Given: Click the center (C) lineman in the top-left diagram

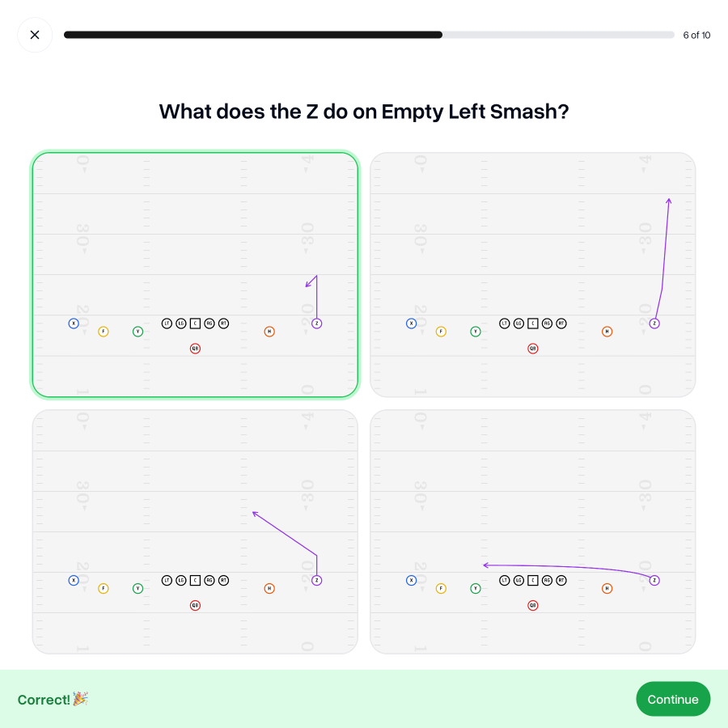Looking at the screenshot, I should pos(195,323).
